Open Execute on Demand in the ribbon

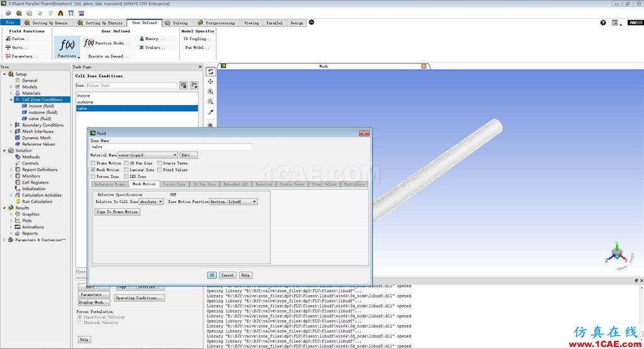pos(108,56)
